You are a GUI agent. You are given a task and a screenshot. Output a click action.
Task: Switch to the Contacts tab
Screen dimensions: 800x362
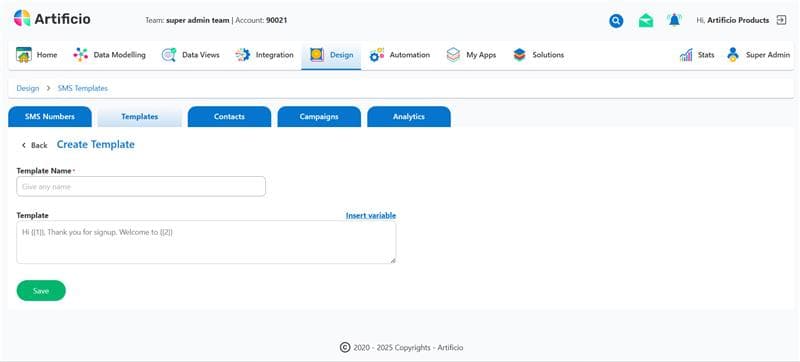[229, 117]
